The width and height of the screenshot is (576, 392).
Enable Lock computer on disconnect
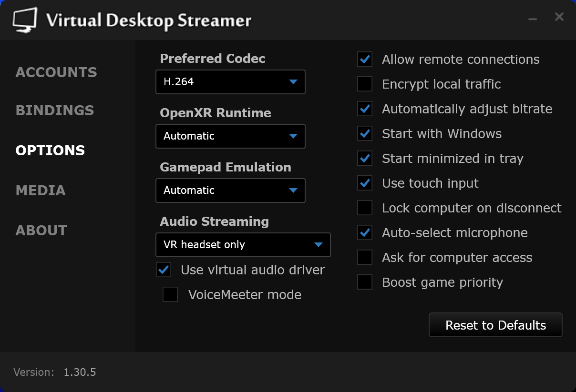365,208
